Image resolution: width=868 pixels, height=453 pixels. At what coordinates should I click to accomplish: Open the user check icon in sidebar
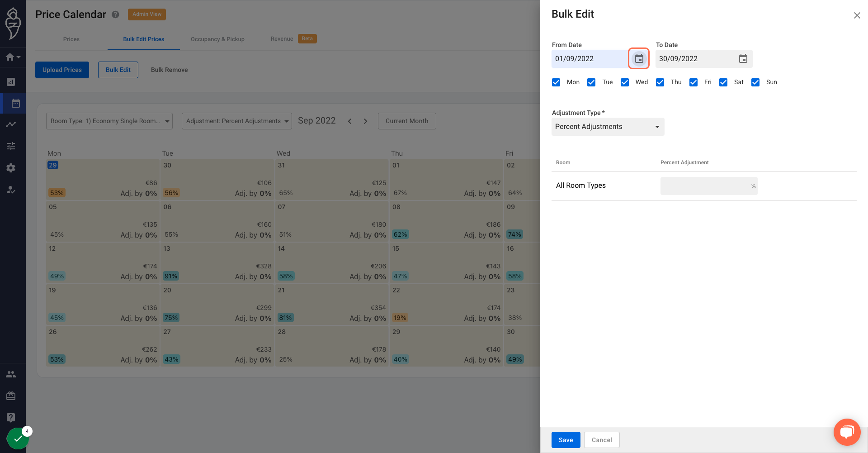pos(11,190)
